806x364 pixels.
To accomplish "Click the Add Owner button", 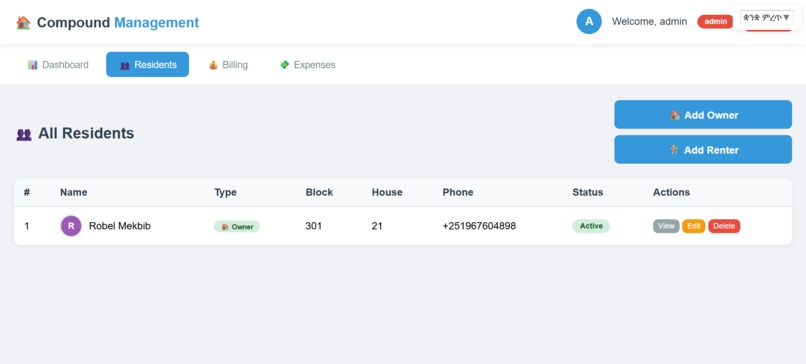I will [703, 115].
